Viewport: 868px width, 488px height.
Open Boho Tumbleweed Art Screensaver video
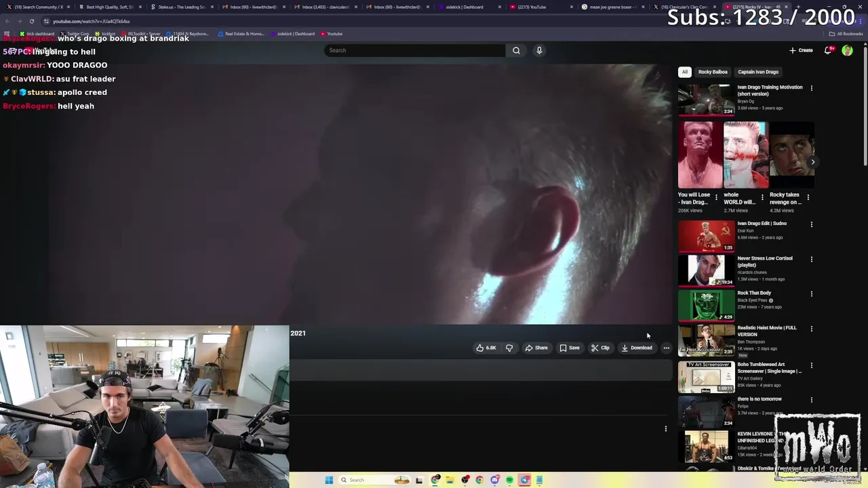coord(706,376)
